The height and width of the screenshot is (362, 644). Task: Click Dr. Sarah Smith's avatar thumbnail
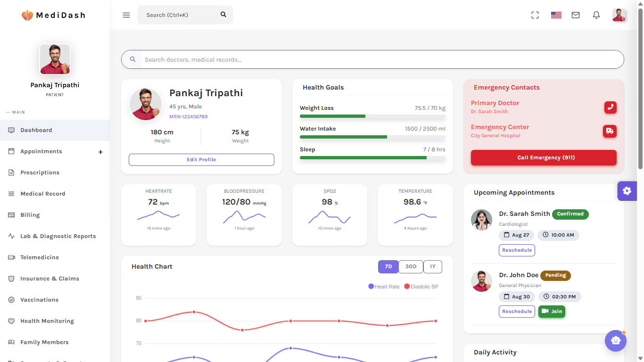[x=481, y=220]
